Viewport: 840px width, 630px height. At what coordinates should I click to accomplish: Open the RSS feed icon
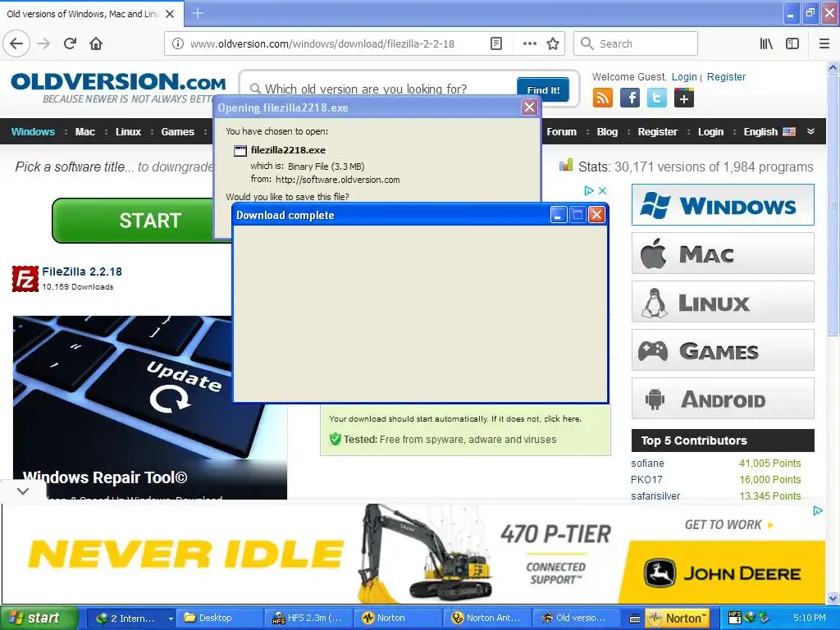(x=603, y=98)
